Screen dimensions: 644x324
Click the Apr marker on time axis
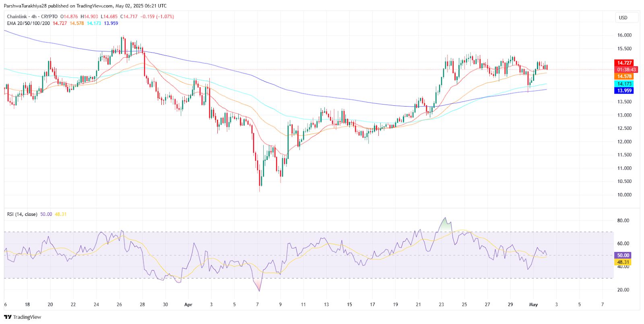(x=188, y=305)
